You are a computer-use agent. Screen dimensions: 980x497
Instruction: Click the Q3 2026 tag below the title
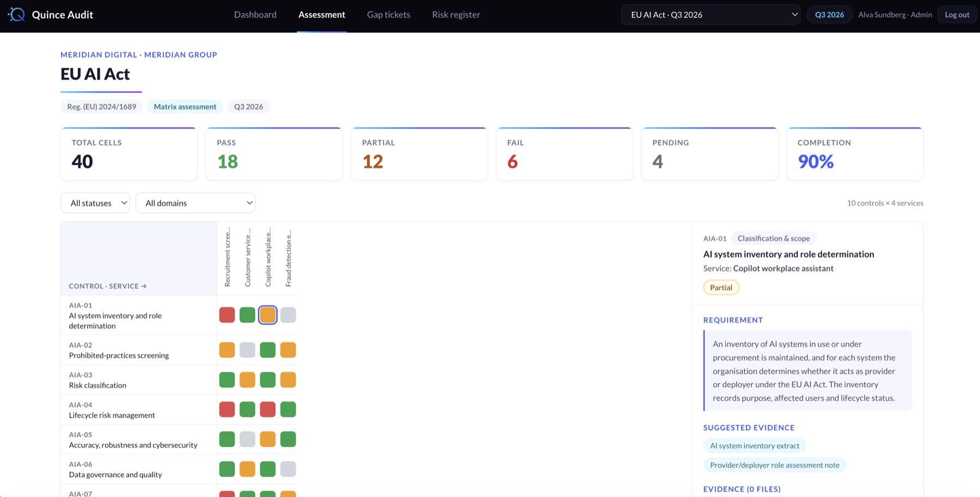249,107
